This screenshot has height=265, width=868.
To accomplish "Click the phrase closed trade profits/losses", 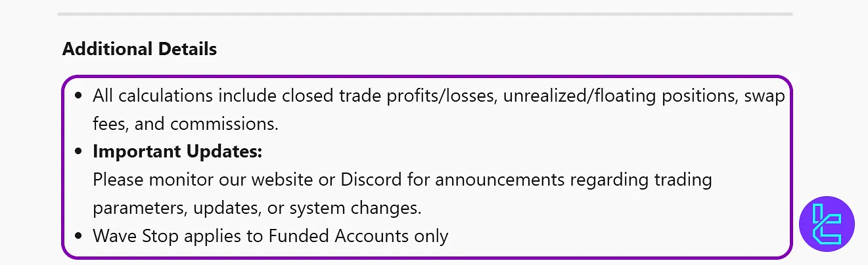I will click(x=390, y=96).
